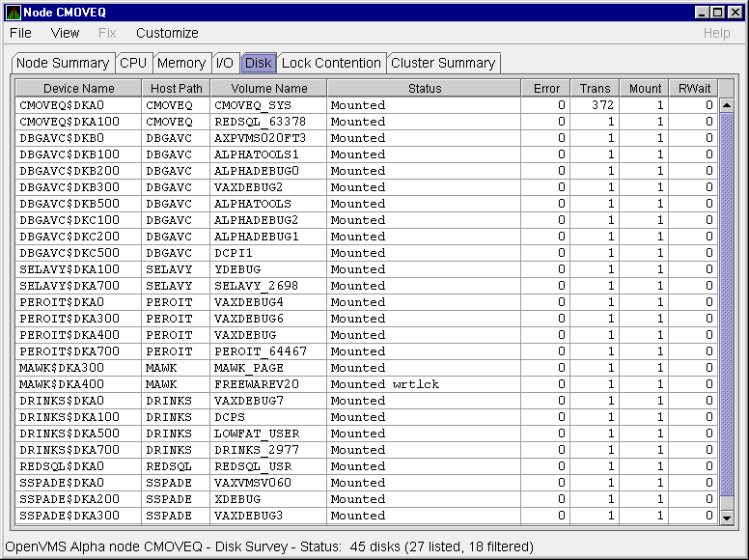The width and height of the screenshot is (749, 560).
Task: Open the View menu
Action: click(x=65, y=33)
